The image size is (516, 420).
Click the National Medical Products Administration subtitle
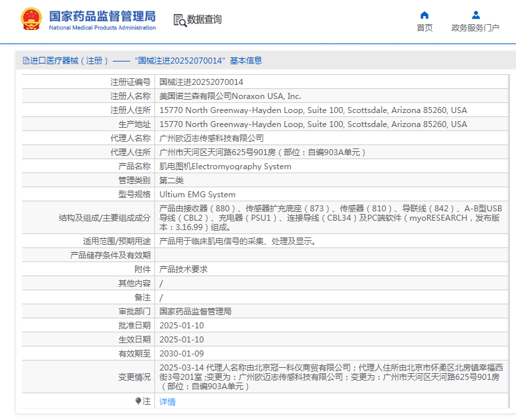point(102,28)
